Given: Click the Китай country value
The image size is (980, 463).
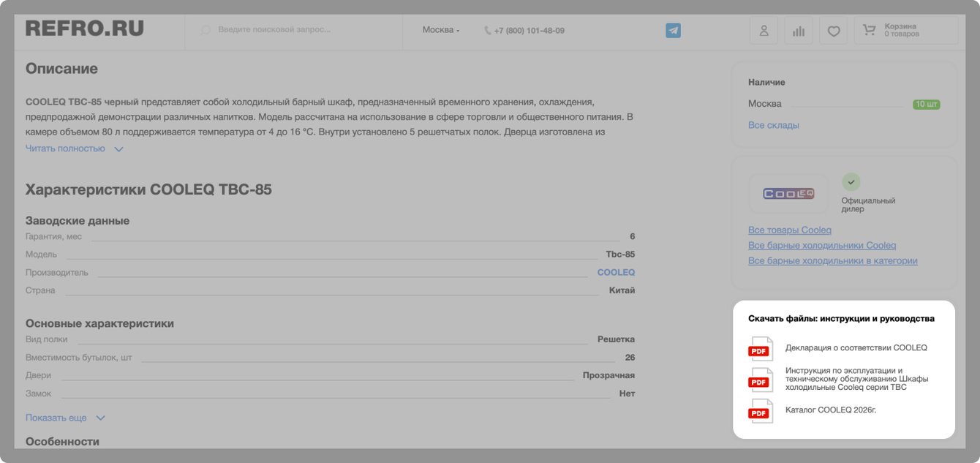Looking at the screenshot, I should click(x=622, y=290).
